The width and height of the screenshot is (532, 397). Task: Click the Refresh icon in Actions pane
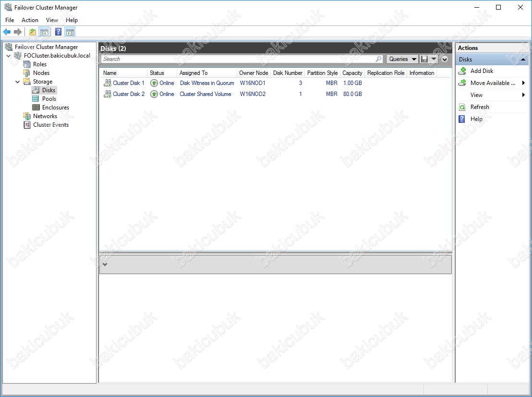point(462,107)
